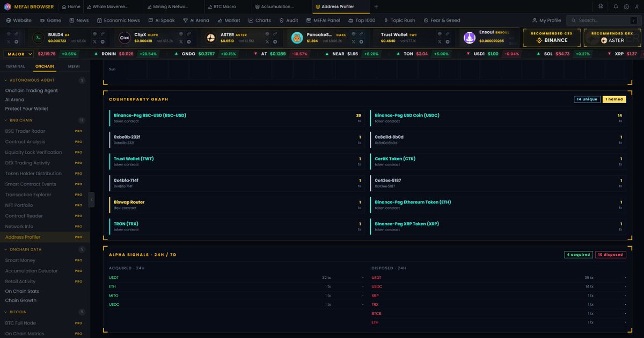Click the BUILD4 token logo

pyautogui.click(x=38, y=38)
